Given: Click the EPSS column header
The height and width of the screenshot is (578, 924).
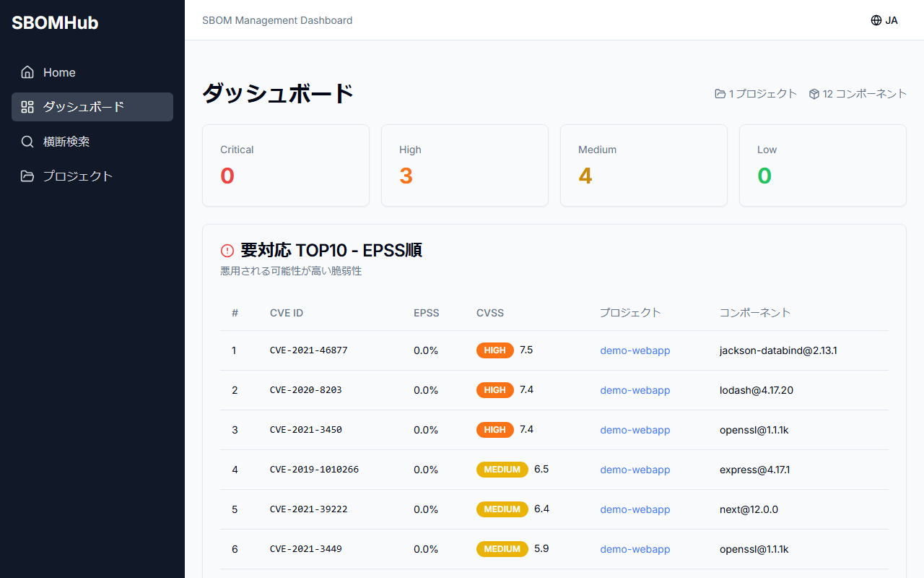Looking at the screenshot, I should point(427,313).
